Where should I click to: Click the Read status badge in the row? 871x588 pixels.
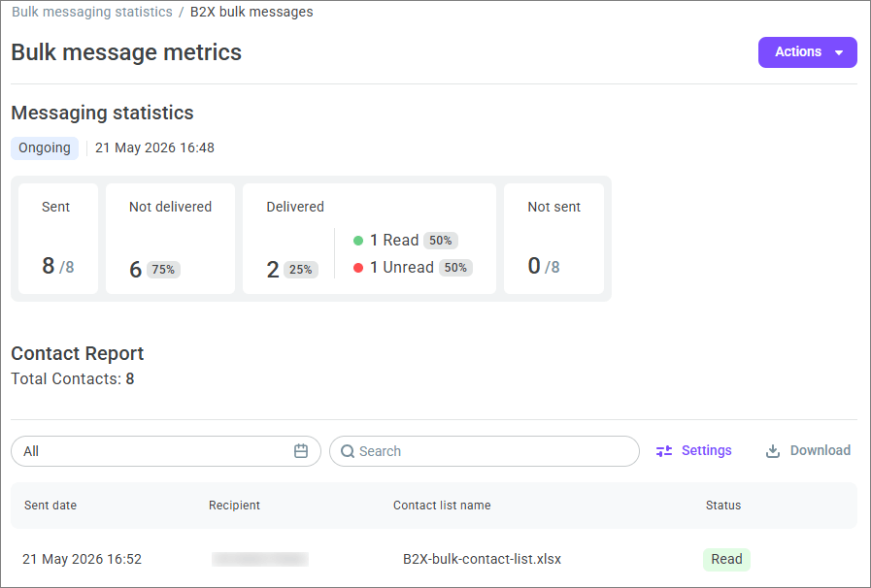726,559
